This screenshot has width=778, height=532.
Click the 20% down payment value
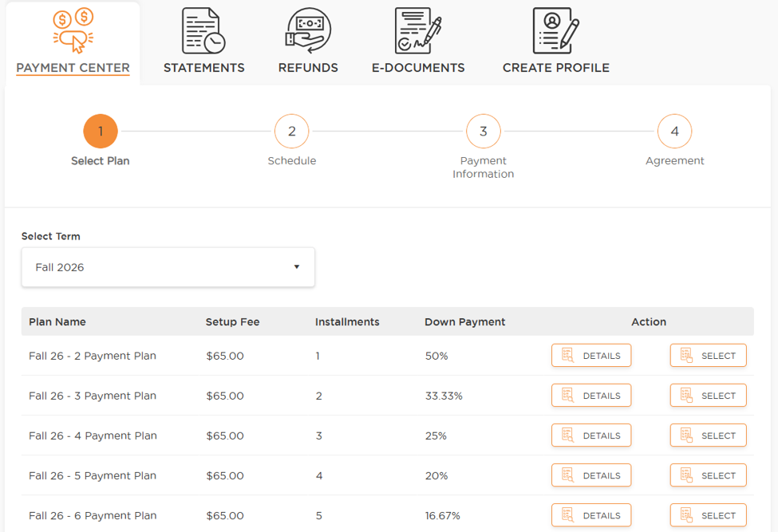(436, 475)
